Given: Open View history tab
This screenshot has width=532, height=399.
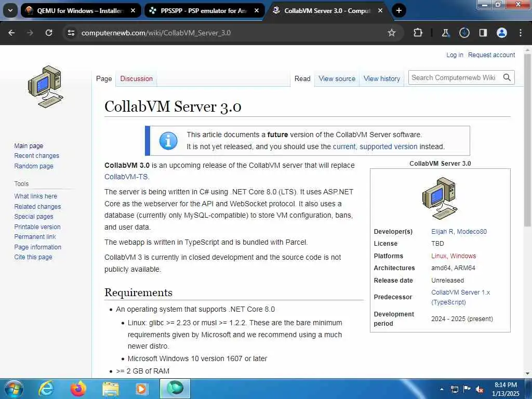Looking at the screenshot, I should click(x=382, y=79).
